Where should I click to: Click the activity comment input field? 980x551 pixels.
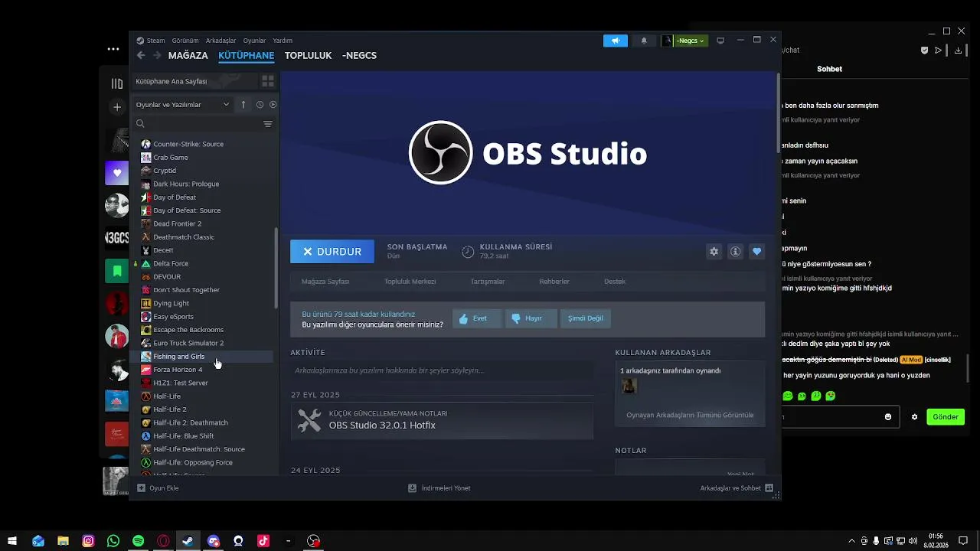point(442,370)
